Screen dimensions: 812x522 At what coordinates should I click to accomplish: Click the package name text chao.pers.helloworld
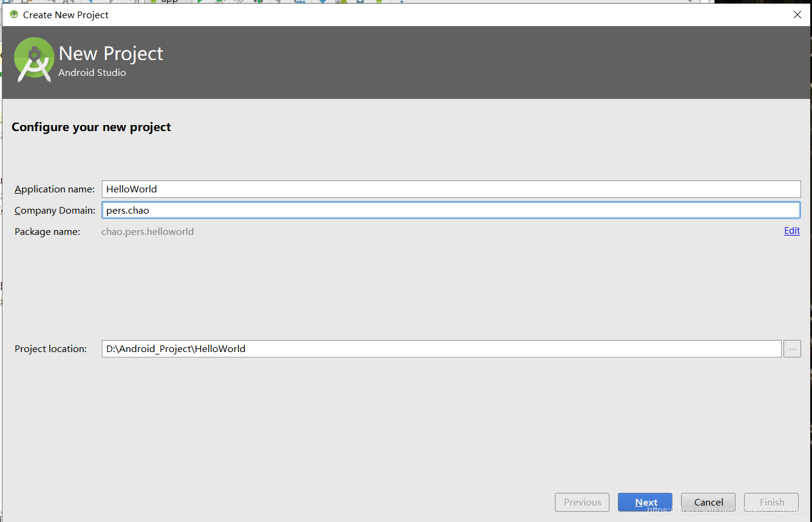(x=147, y=231)
